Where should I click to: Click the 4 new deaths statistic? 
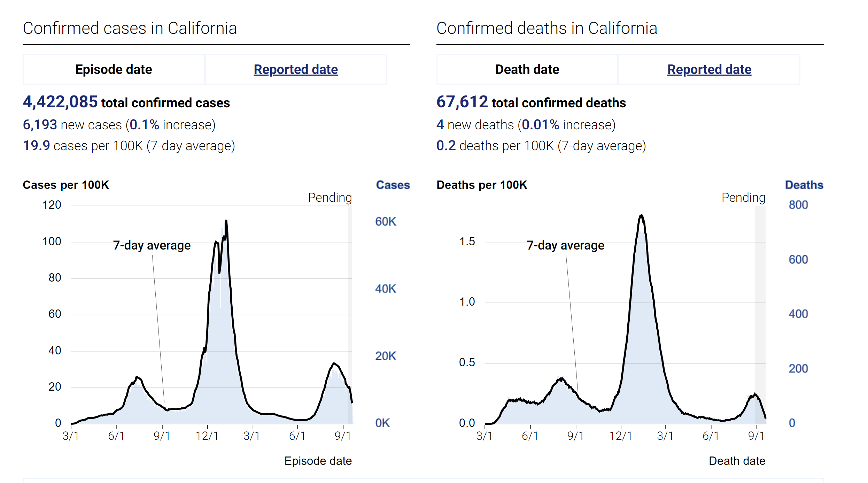(x=526, y=125)
